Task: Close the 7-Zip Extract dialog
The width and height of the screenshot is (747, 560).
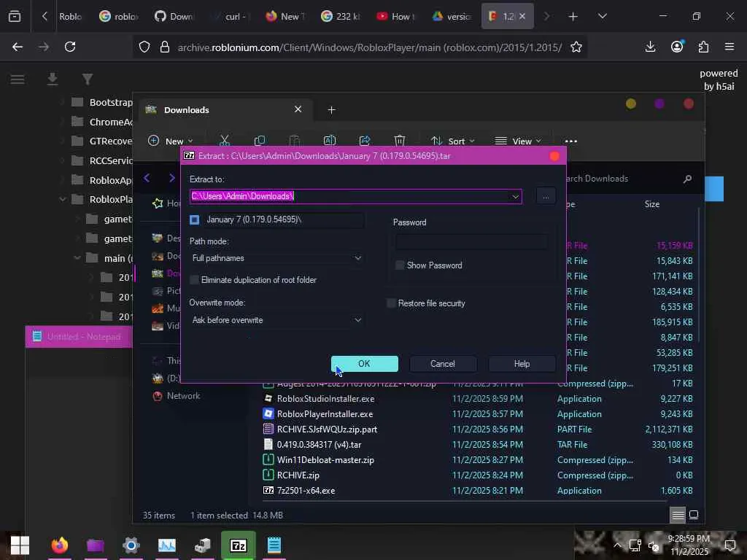Action: click(x=554, y=156)
